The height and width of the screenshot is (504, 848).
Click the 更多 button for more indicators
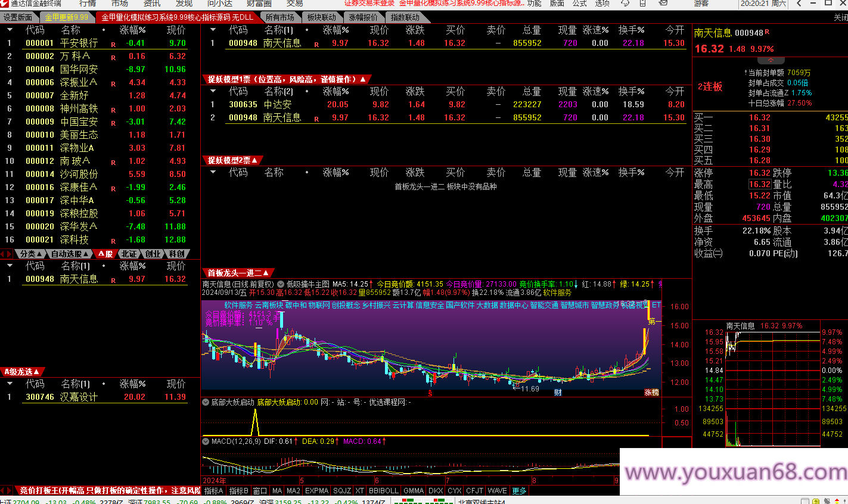pos(518,491)
